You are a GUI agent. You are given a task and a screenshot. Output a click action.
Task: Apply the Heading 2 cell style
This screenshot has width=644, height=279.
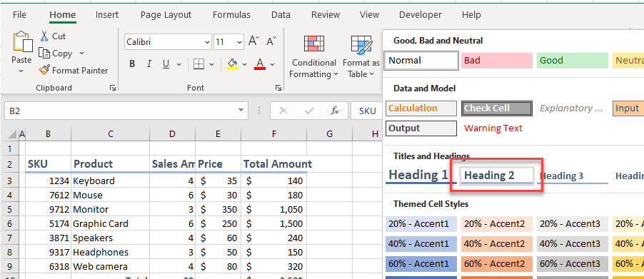pos(497,176)
